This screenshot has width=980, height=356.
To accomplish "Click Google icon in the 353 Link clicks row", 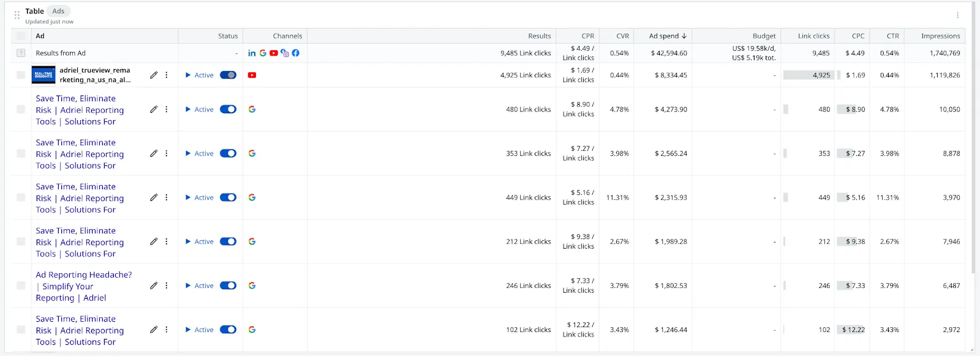I will [252, 154].
